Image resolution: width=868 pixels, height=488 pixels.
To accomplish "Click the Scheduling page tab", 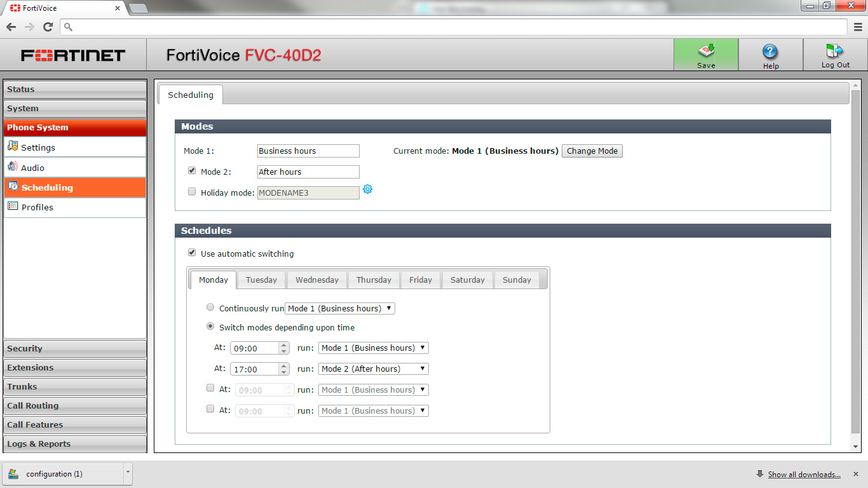I will (191, 95).
